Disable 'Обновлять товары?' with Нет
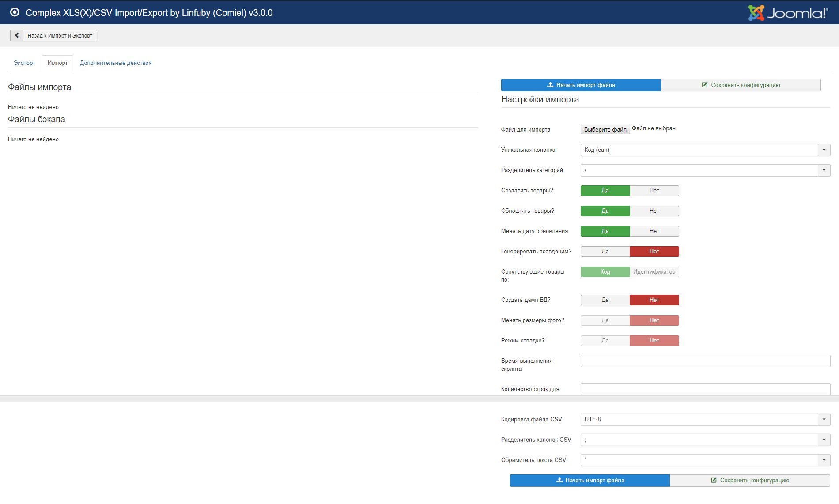 tap(654, 211)
